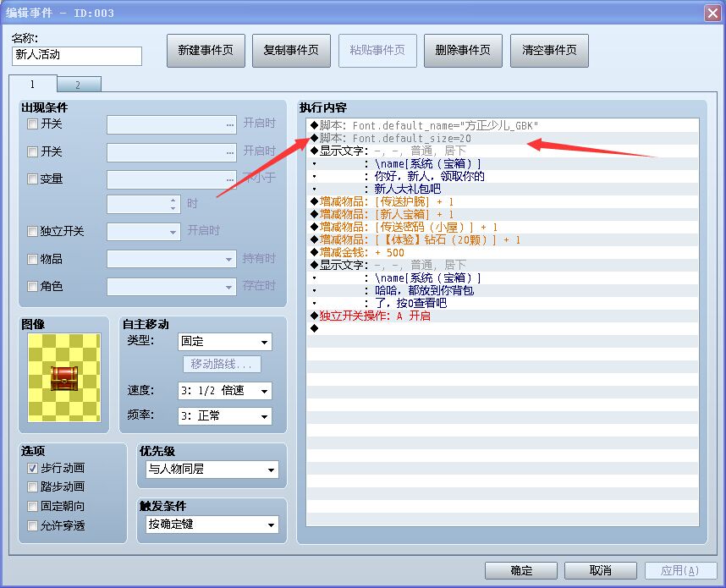Image resolution: width=726 pixels, height=588 pixels.
Task: Open the 速度 dropdown showing 1/2 倍速
Action: click(x=224, y=391)
